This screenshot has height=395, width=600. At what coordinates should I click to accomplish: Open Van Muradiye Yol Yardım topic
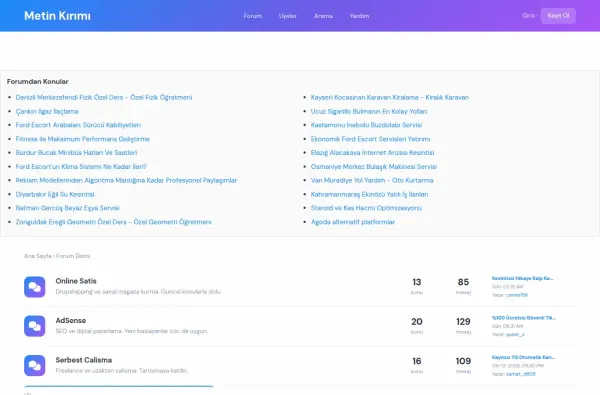pos(372,180)
